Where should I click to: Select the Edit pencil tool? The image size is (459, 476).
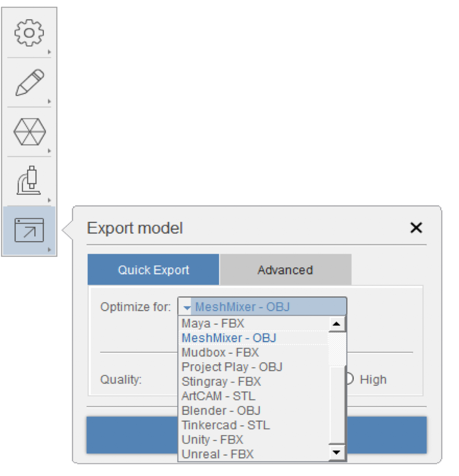[x=30, y=81]
